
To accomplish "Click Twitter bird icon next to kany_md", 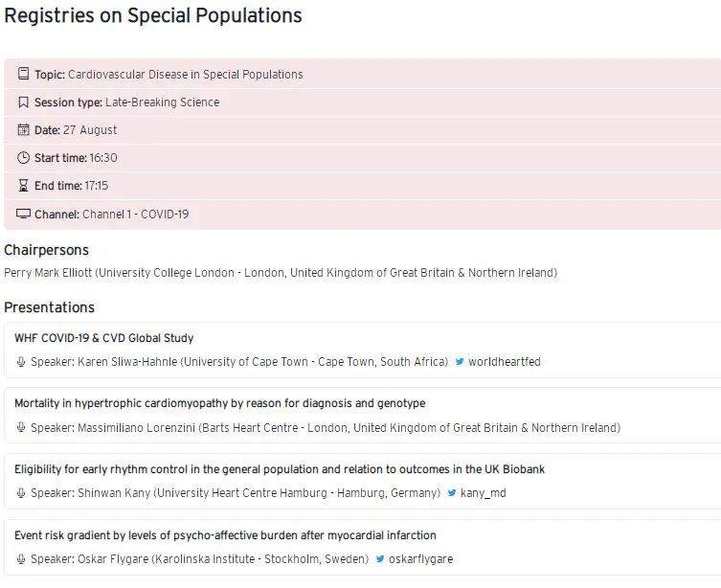I will 452,493.
